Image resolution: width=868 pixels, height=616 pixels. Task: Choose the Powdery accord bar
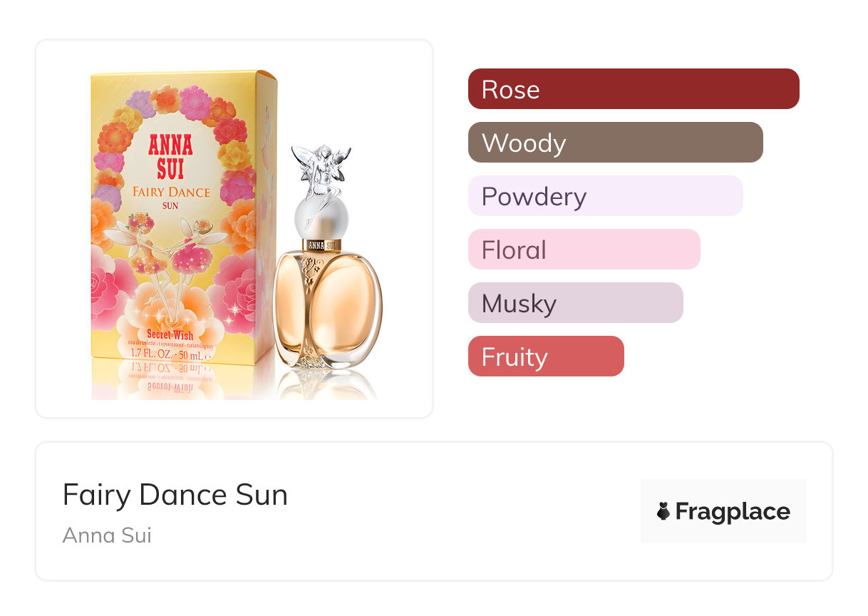[x=605, y=196]
